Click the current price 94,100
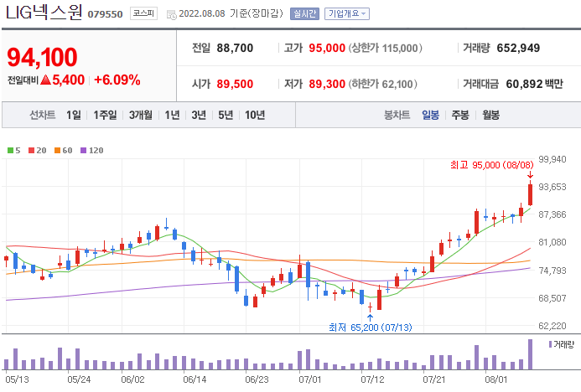The width and height of the screenshot is (581, 392). [42, 57]
